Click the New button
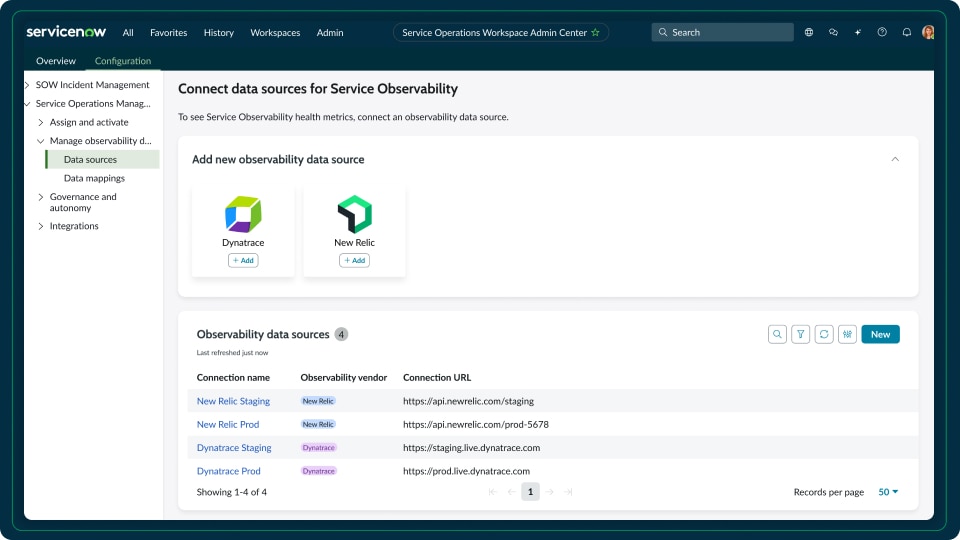 pos(880,334)
